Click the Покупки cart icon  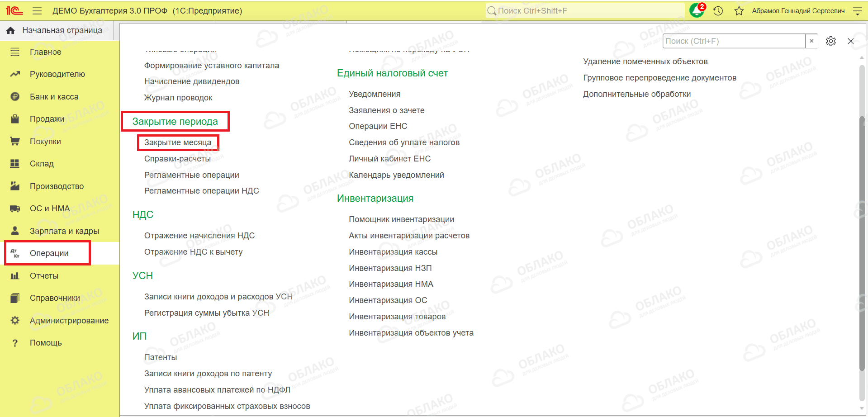coord(15,141)
